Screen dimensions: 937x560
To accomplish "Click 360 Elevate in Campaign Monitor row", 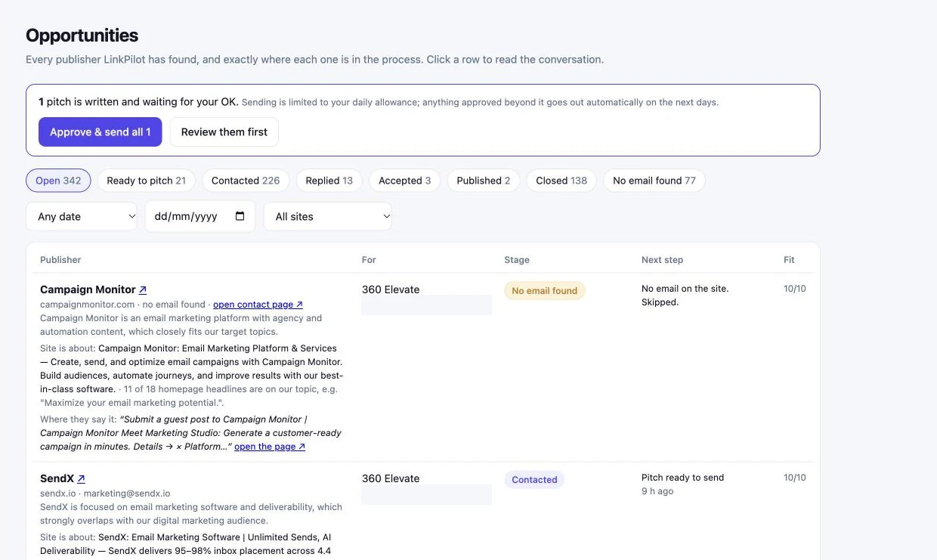I will click(391, 289).
